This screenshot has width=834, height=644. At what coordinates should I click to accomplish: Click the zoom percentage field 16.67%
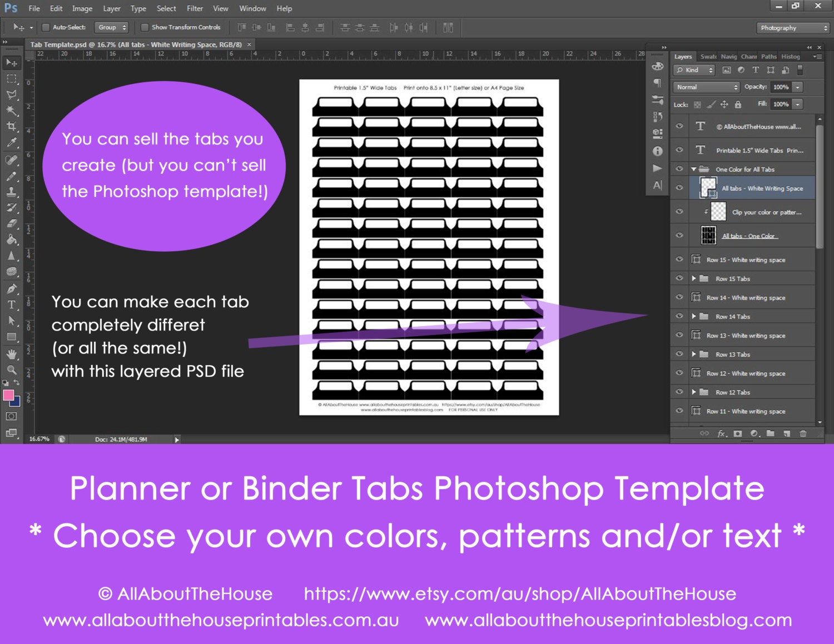(x=39, y=439)
